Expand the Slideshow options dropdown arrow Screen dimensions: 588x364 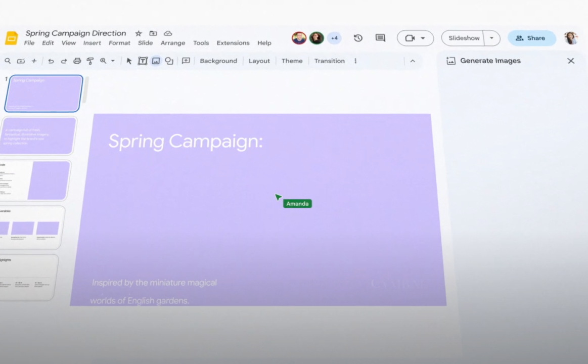(x=491, y=38)
